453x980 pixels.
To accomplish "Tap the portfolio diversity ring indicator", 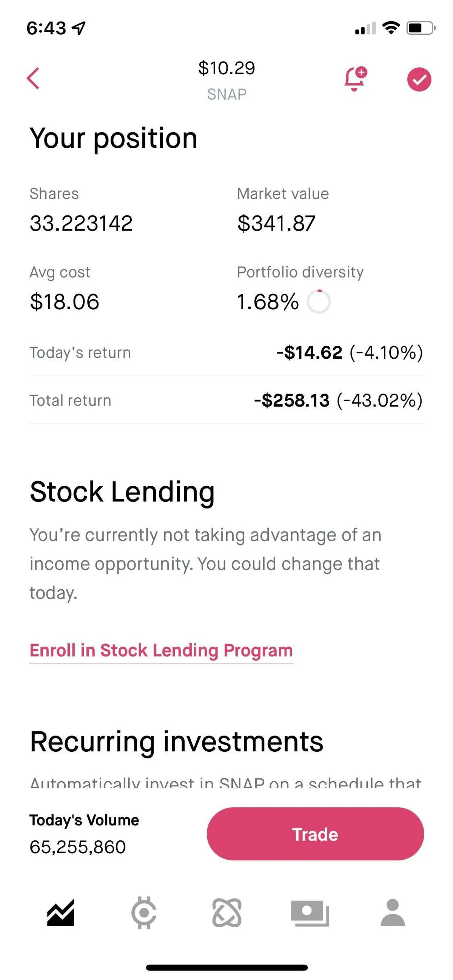I will (x=319, y=302).
